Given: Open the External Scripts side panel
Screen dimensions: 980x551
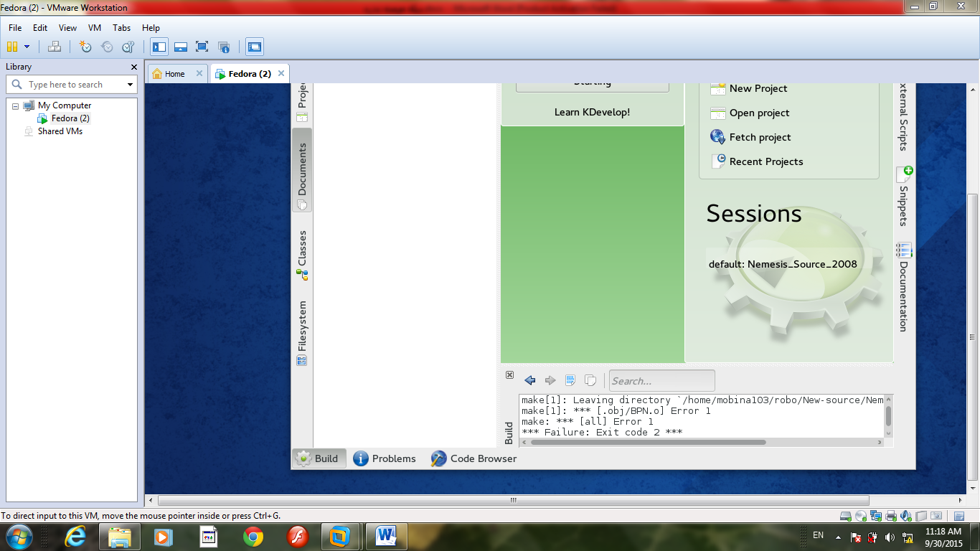Looking at the screenshot, I should (x=904, y=117).
